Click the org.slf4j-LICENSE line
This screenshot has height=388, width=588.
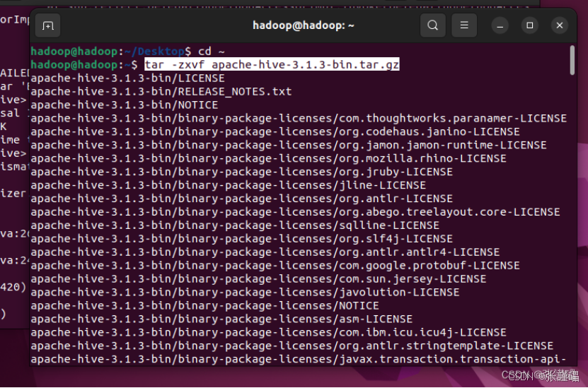click(x=242, y=239)
